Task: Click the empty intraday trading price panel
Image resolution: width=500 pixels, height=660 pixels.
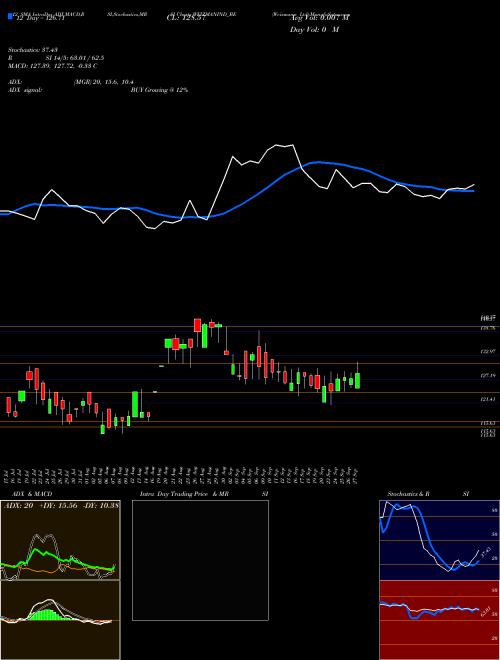Action: (200, 560)
